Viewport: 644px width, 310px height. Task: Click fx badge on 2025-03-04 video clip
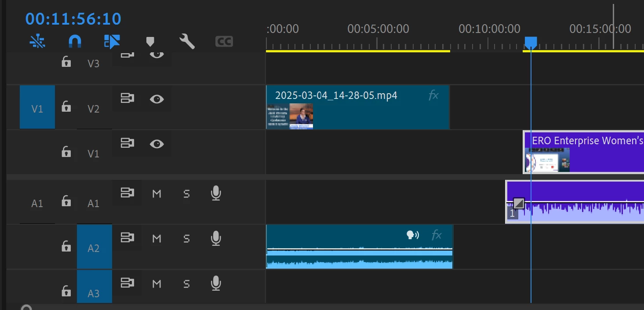433,95
